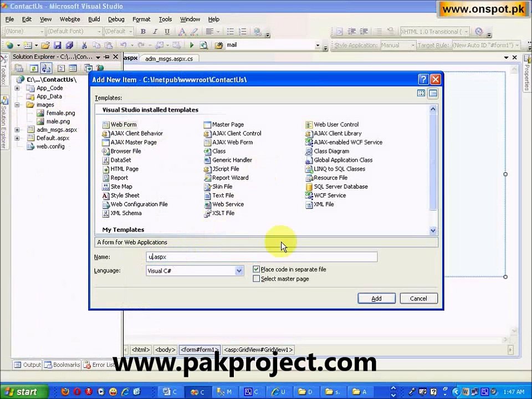Screen dimensions: 532x399
Task: Select the DataSet template
Action: coord(116,160)
